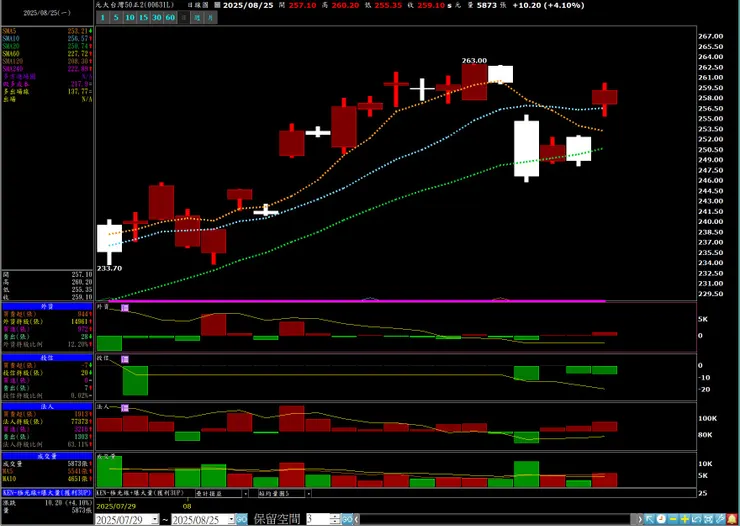Click the 外資 panel header

47,307
